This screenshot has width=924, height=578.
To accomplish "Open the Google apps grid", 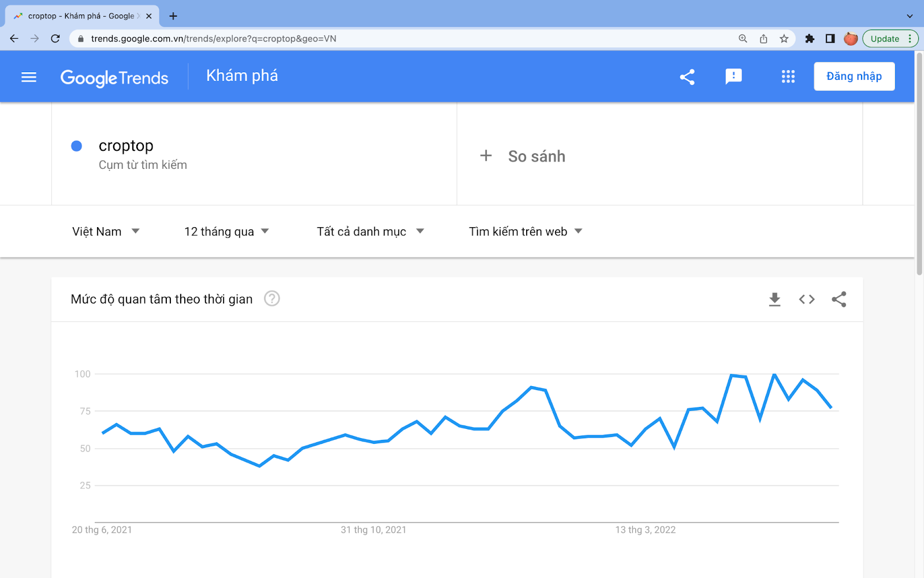I will coord(788,76).
